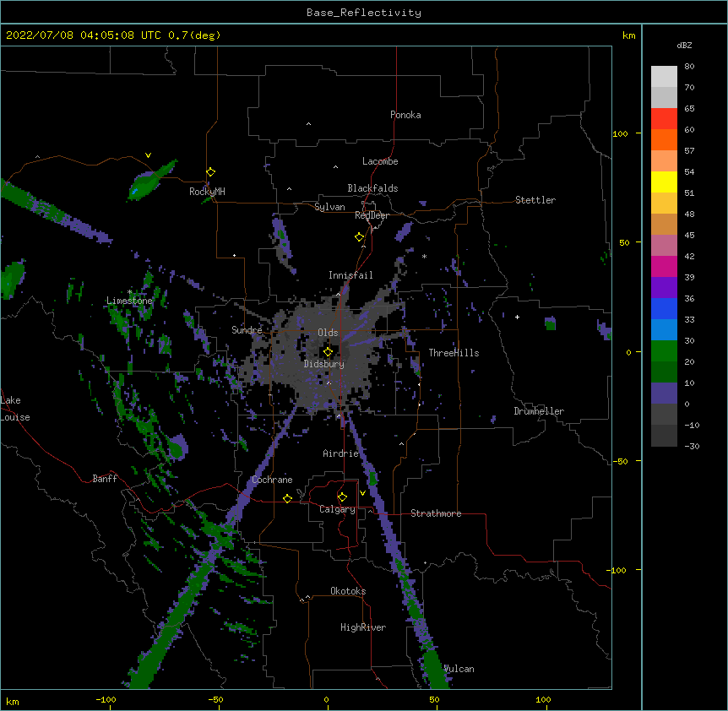Click the Calgary city label
The image size is (728, 711).
(x=337, y=509)
